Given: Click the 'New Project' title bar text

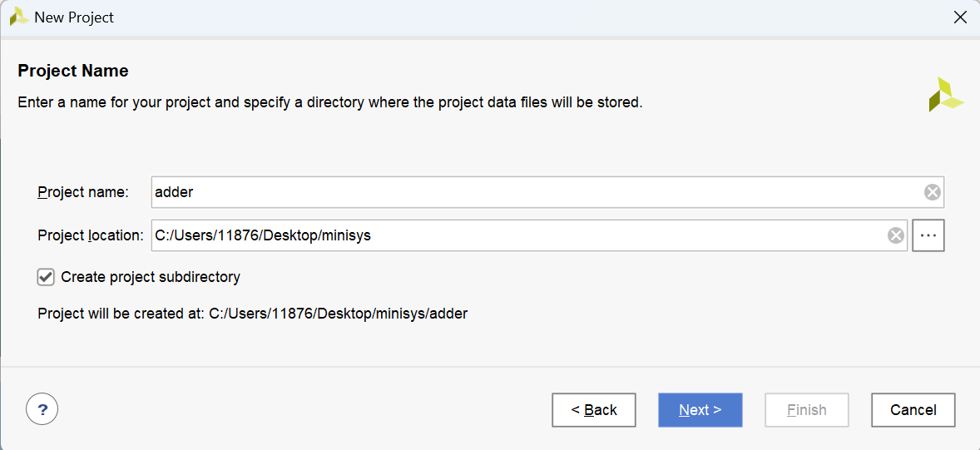Looking at the screenshot, I should point(74,17).
